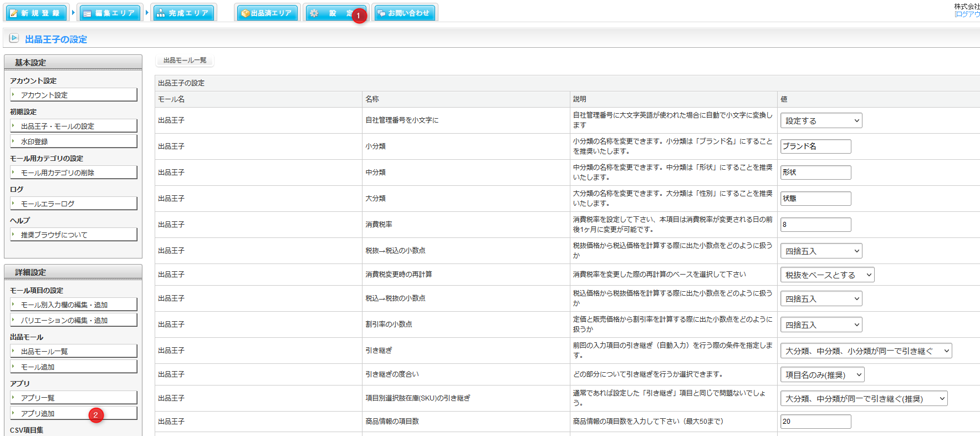Click the 名称 column header
Image resolution: width=980 pixels, height=436 pixels.
click(466, 99)
